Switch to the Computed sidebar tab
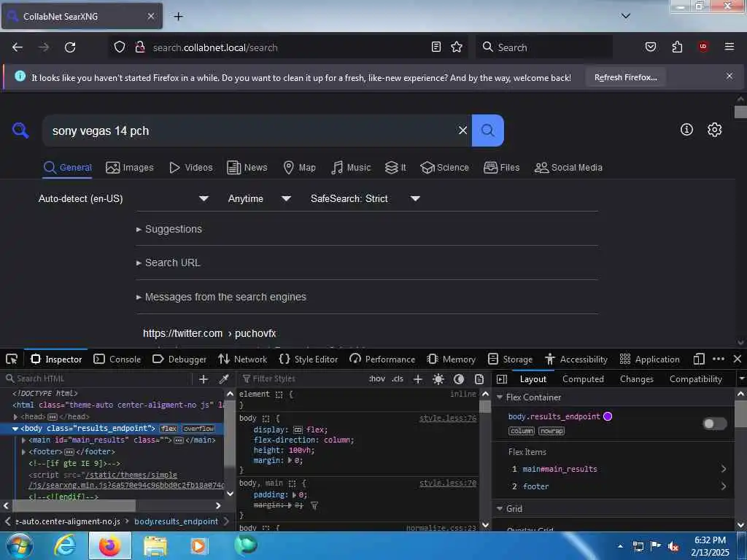The height and width of the screenshot is (560, 747). pos(583,379)
